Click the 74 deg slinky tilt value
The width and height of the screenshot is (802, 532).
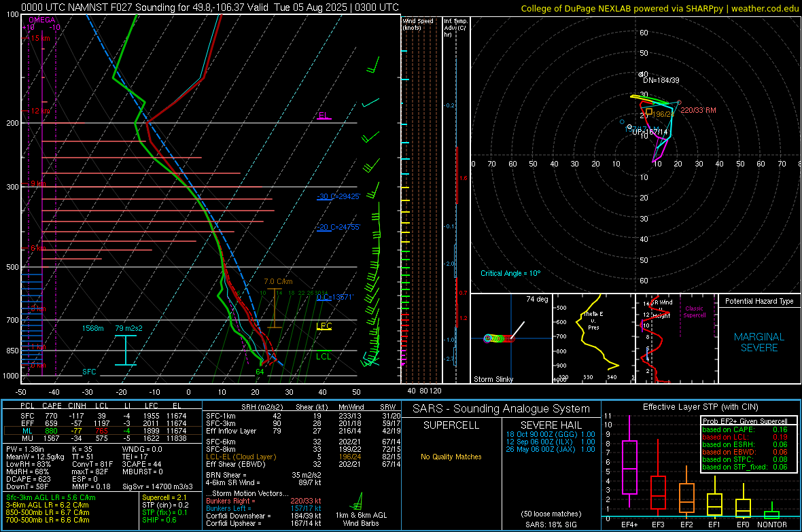(x=537, y=299)
